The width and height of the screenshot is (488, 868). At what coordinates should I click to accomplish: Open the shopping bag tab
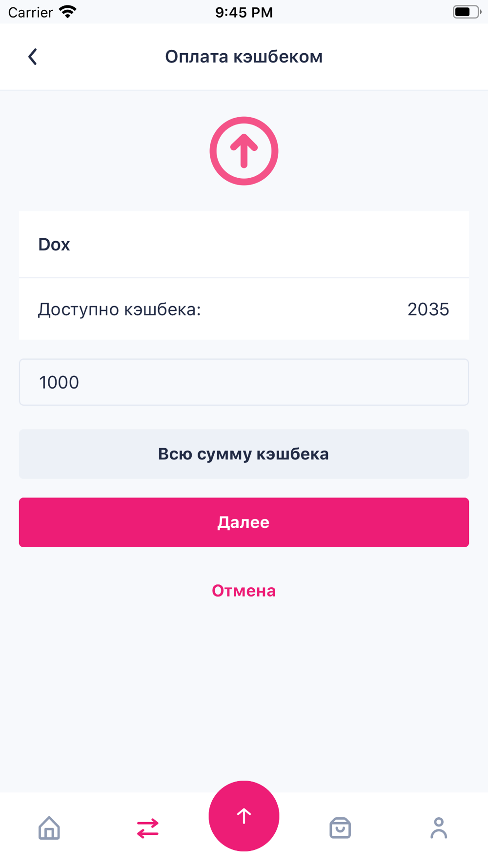coord(340,828)
